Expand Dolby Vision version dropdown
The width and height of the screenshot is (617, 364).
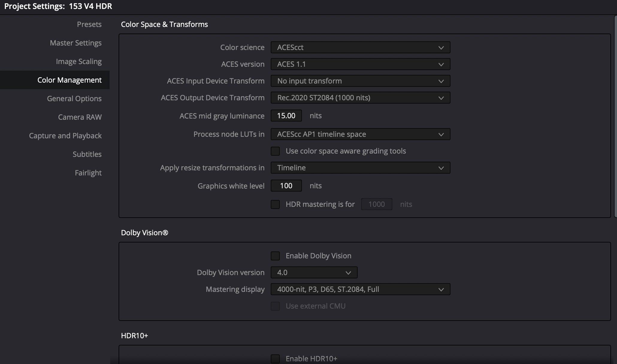coord(314,272)
